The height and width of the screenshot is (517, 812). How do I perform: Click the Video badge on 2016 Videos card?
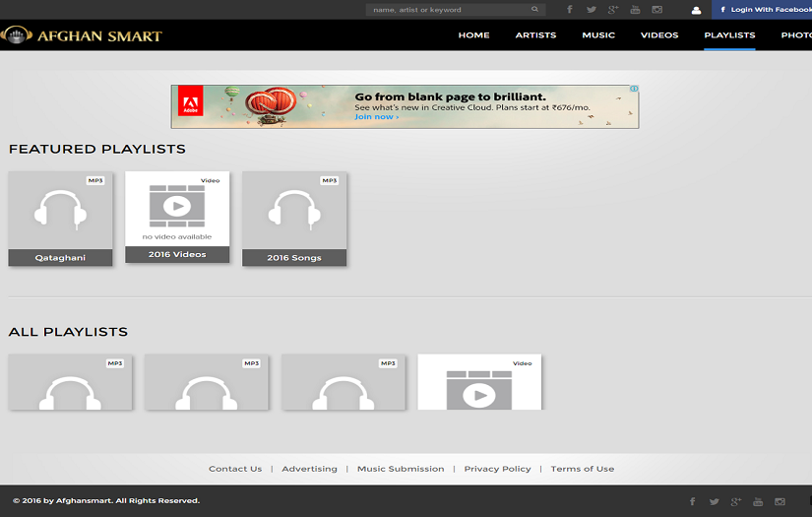211,181
